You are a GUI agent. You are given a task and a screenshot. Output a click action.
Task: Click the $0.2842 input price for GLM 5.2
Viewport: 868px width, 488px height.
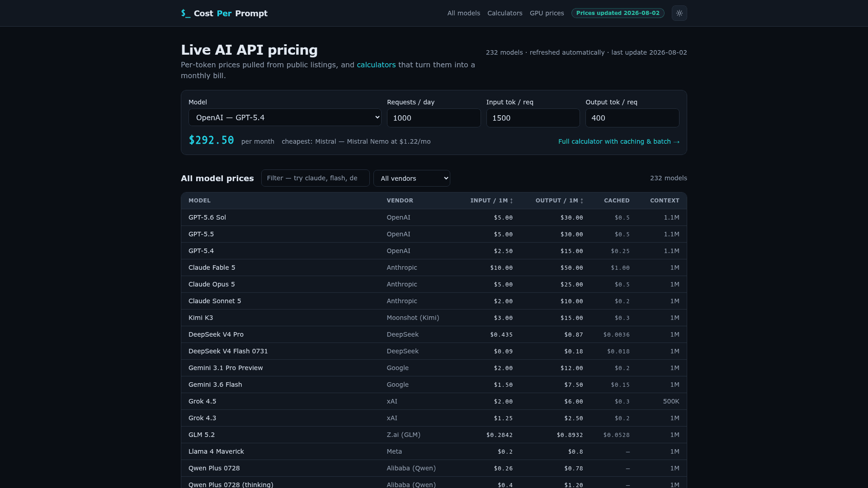(500, 435)
